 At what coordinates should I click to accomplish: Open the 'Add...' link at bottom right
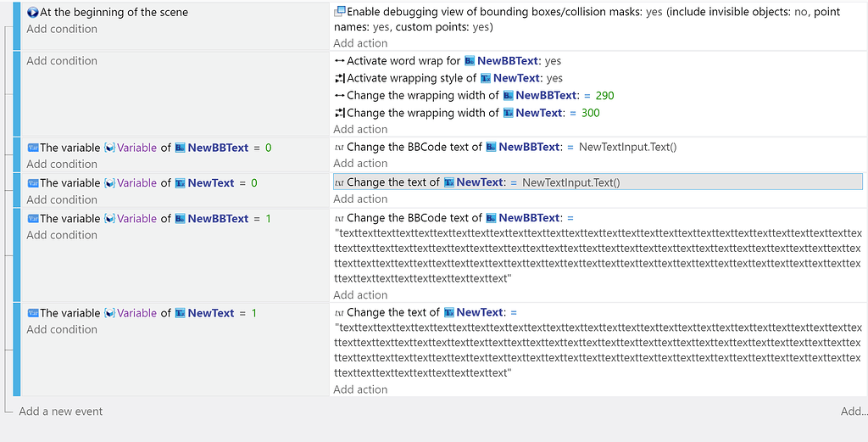click(854, 411)
